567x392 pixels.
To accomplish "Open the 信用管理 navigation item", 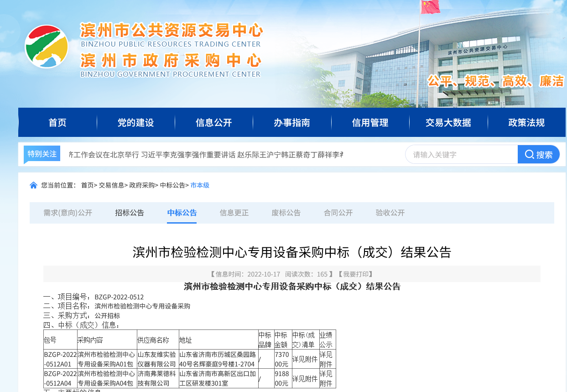I will (x=370, y=122).
